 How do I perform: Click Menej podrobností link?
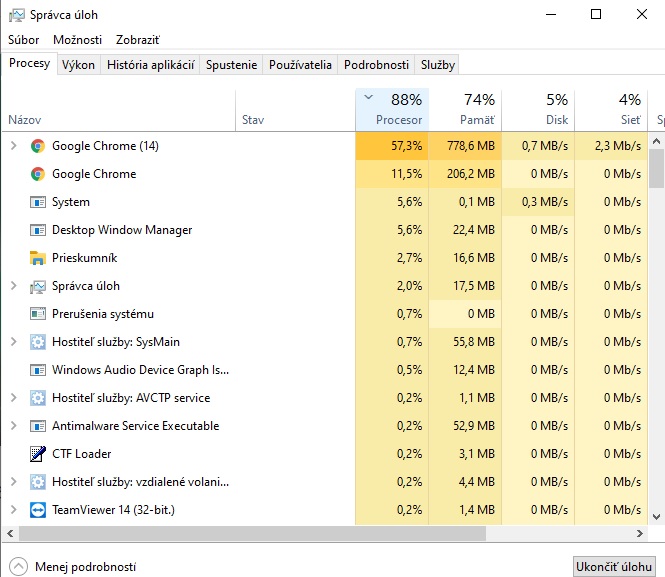(x=86, y=567)
